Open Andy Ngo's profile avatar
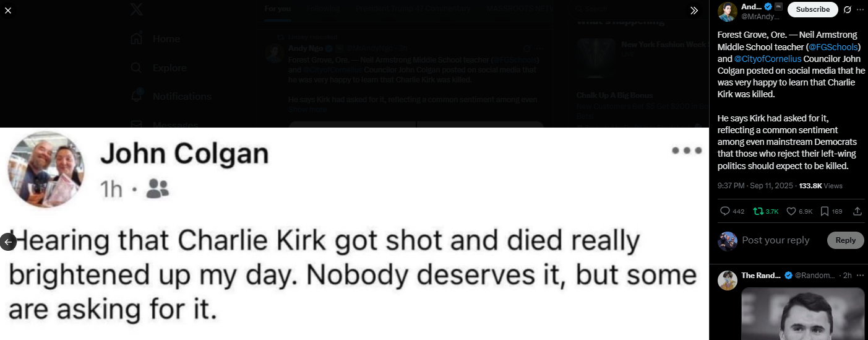The width and height of the screenshot is (868, 340). (727, 11)
